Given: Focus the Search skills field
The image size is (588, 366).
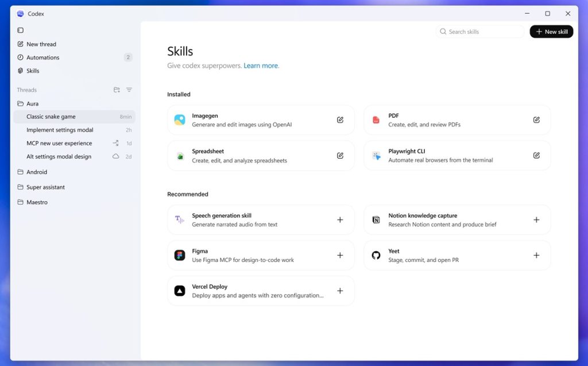Looking at the screenshot, I should 482,32.
